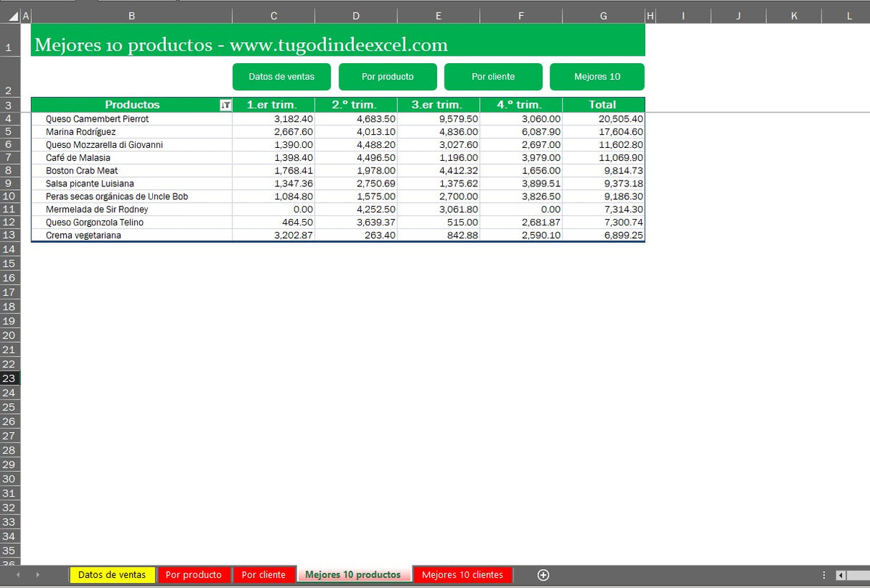This screenshot has height=588, width=870.
Task: Click the 3.er trim. header cell
Action: 439,104
